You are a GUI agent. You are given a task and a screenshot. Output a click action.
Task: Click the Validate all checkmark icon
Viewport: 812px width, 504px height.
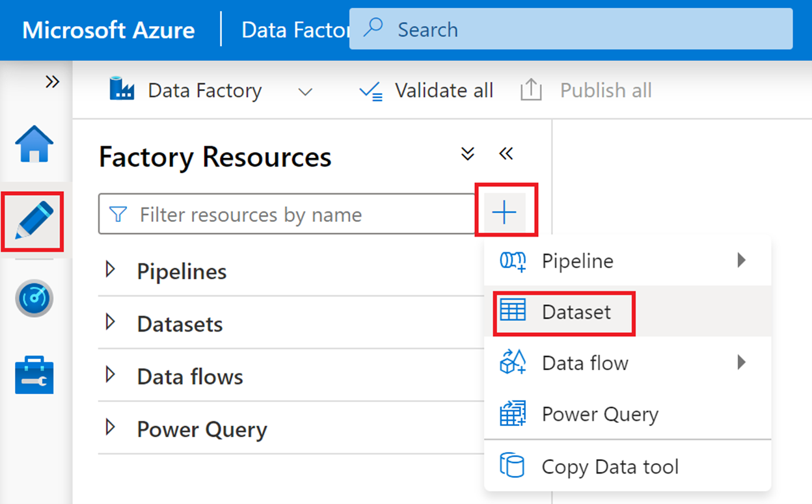pyautogui.click(x=371, y=92)
